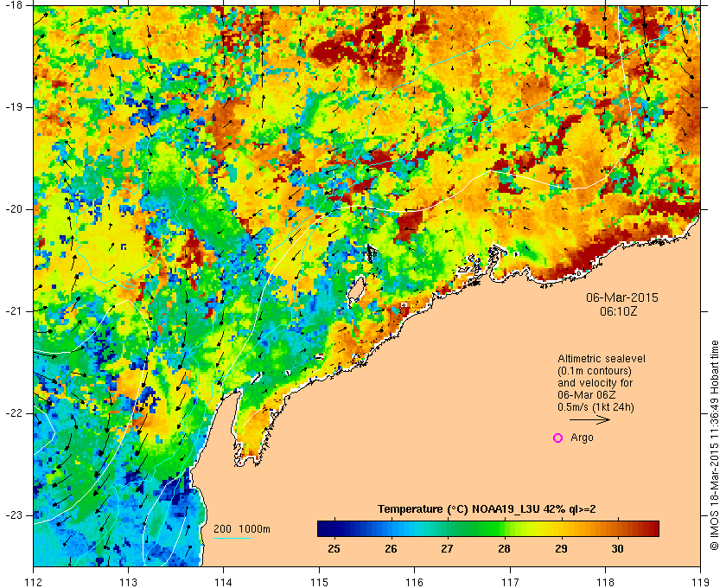Click the '200 1000m' depth contour label
The width and height of the screenshot is (726, 588).
(242, 529)
